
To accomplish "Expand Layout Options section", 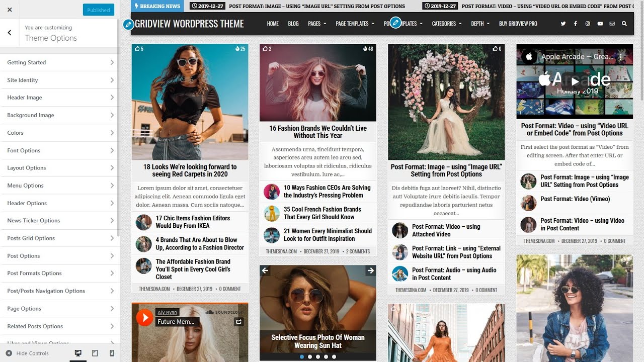I will tap(60, 168).
